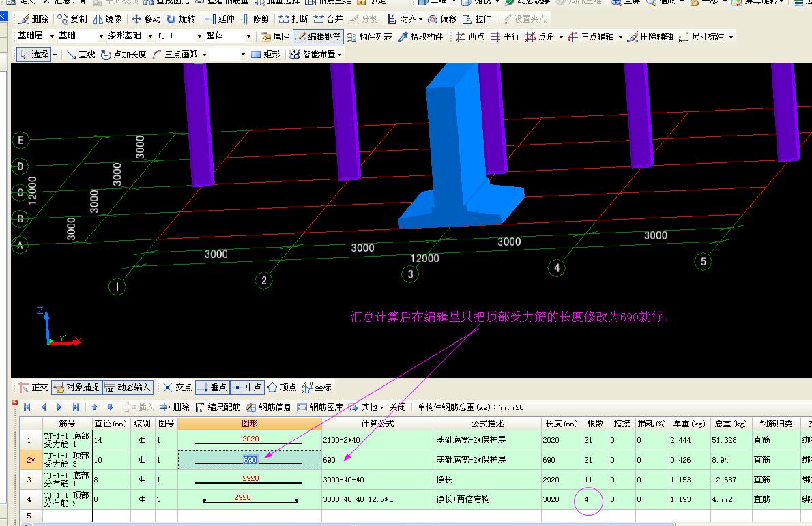Open 钢筋信息 (rebar info)

coord(269,407)
